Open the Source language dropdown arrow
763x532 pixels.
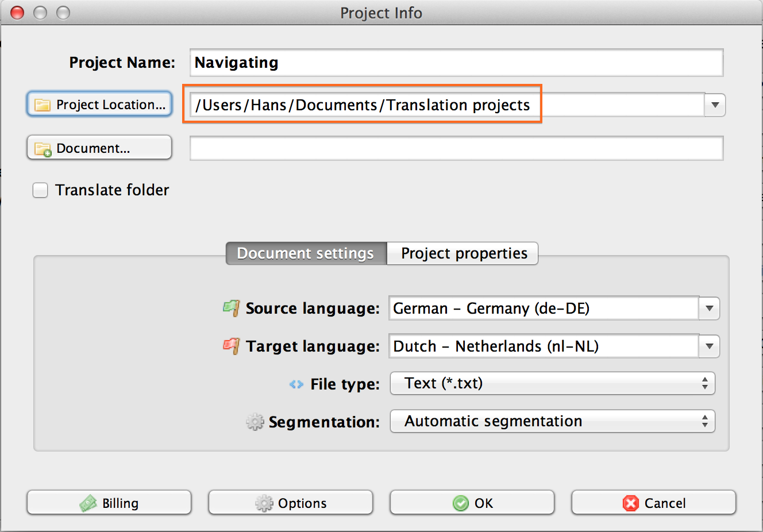(x=709, y=309)
